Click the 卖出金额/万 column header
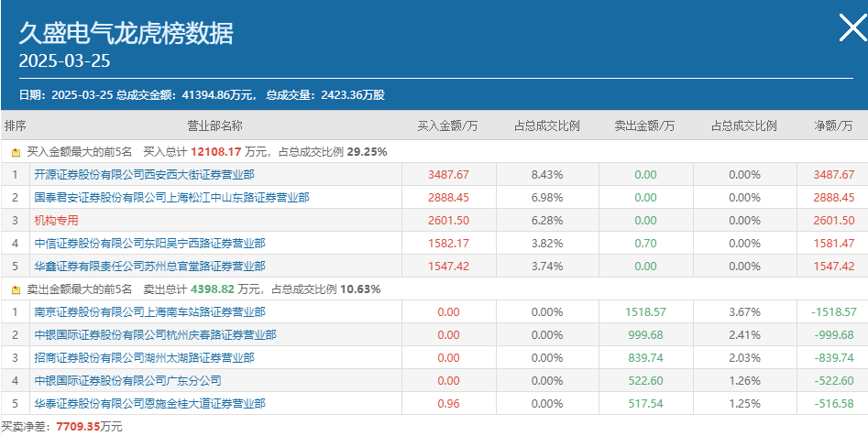 click(645, 126)
